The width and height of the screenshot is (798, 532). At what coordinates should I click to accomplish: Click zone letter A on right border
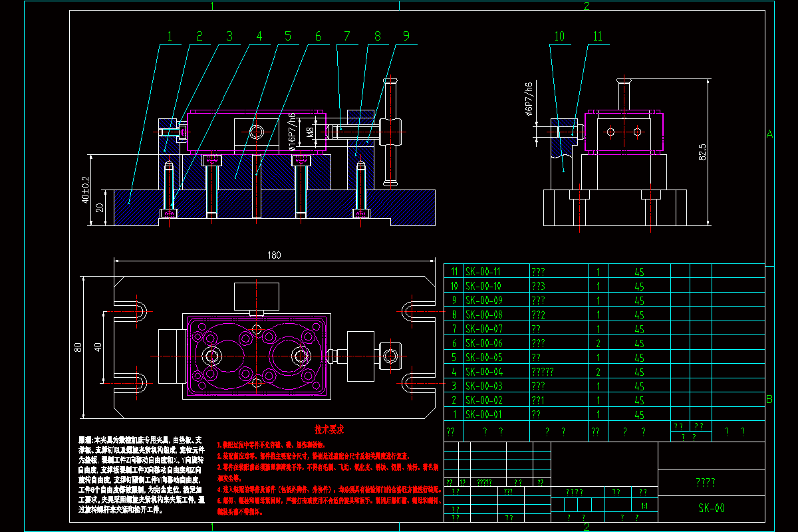pyautogui.click(x=770, y=134)
